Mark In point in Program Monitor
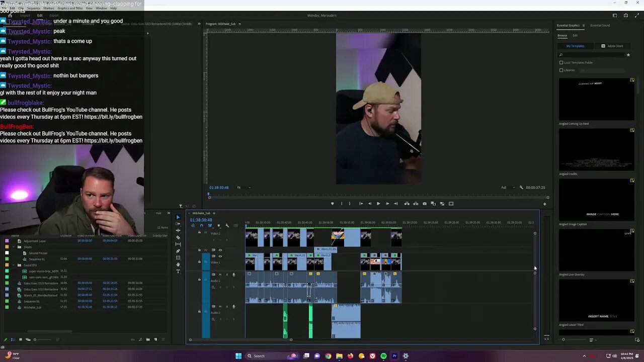Image resolution: width=644 pixels, height=362 pixels. (342, 204)
